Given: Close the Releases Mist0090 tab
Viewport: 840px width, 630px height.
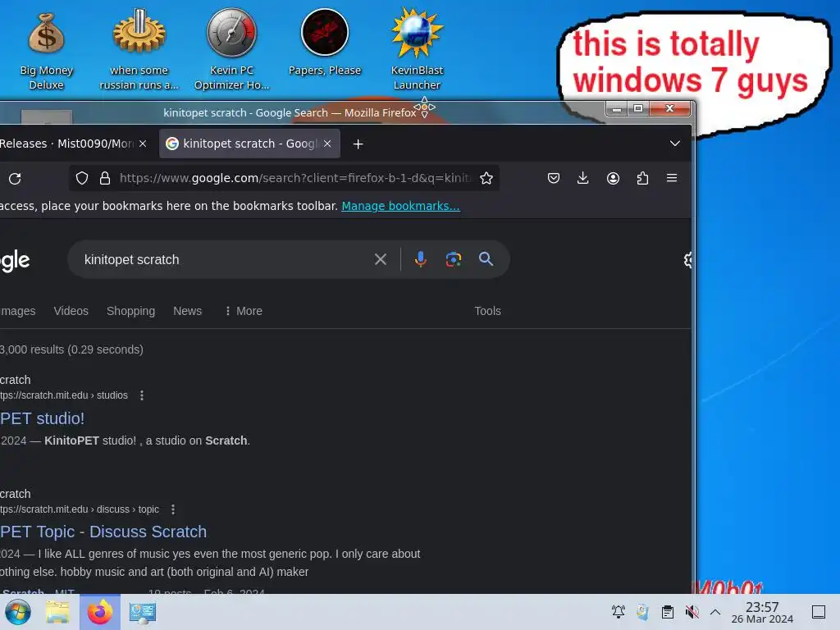Looking at the screenshot, I should 143,144.
